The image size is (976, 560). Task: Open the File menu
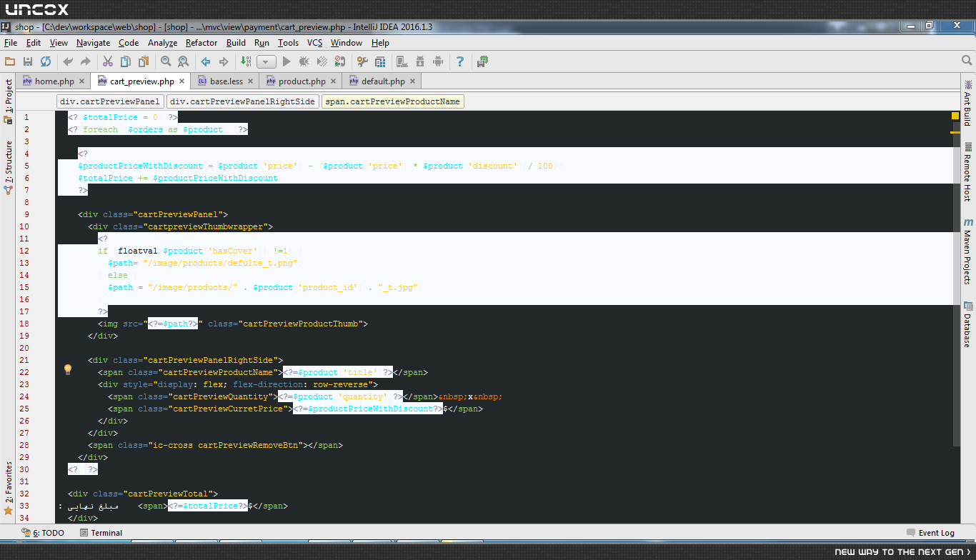pyautogui.click(x=11, y=43)
